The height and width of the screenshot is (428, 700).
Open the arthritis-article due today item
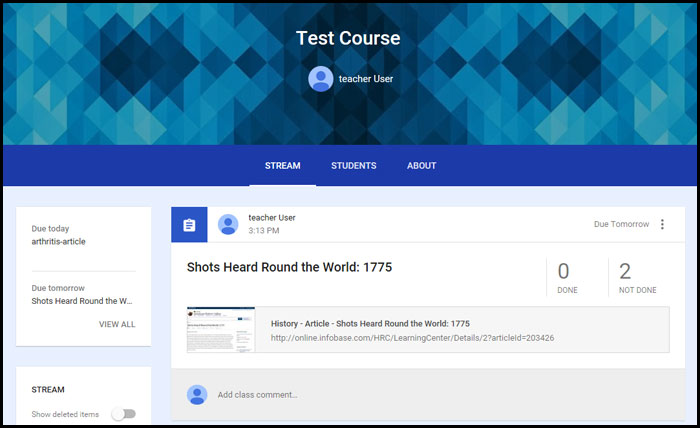pyautogui.click(x=61, y=242)
